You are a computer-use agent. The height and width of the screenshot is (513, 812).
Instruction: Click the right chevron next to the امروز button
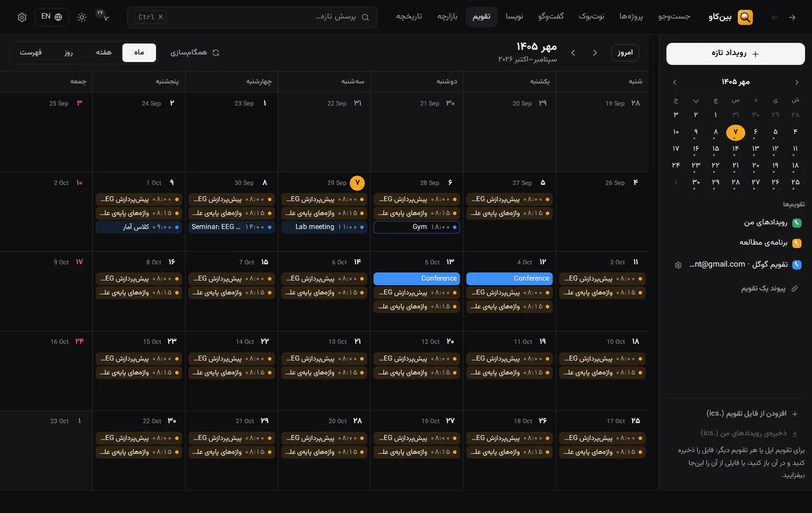pos(594,53)
